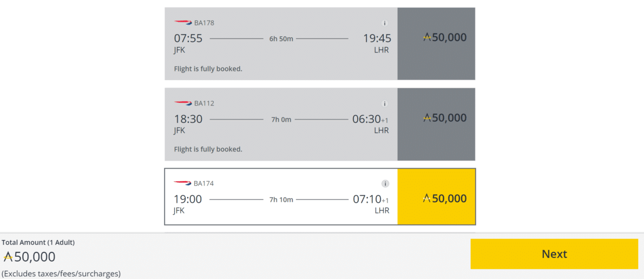Open info icon for flight BA178

[x=385, y=23]
